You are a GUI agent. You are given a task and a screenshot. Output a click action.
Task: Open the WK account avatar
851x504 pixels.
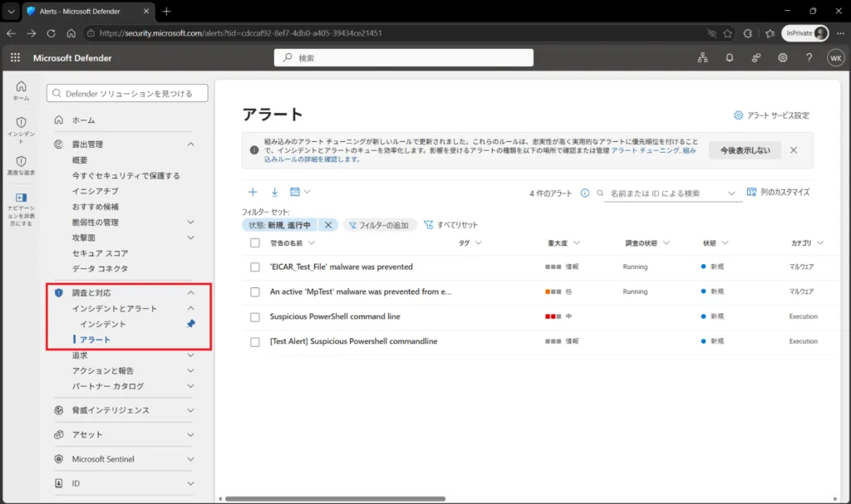836,58
